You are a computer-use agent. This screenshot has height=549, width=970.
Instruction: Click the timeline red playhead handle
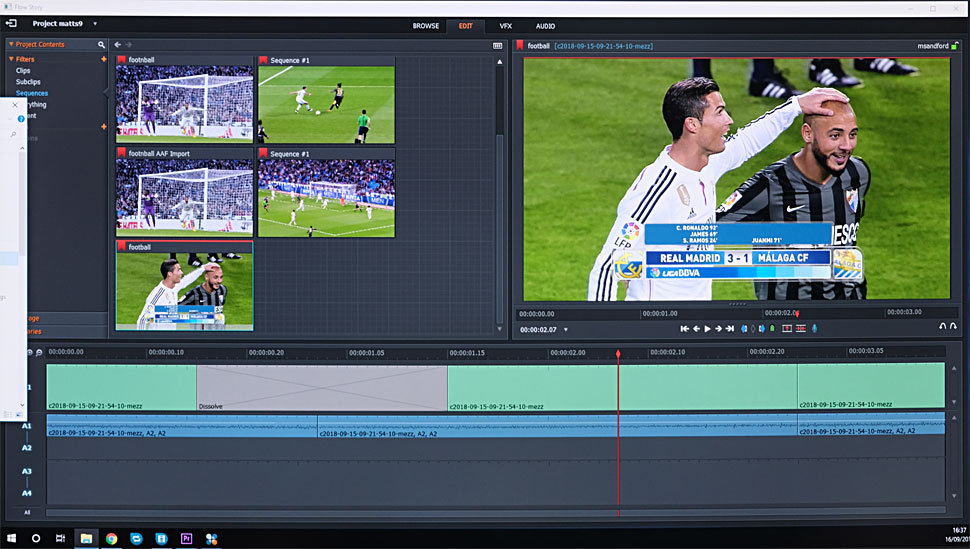point(618,354)
